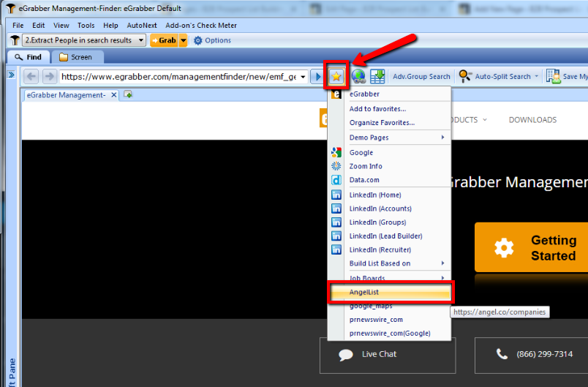The image size is (588, 387).
Task: Open the View menu
Action: pos(61,26)
